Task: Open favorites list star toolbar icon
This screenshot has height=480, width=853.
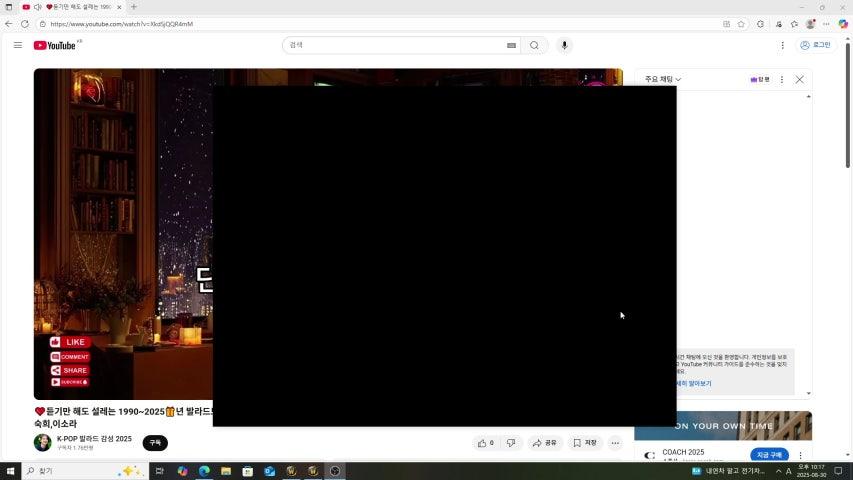Action: (x=794, y=24)
